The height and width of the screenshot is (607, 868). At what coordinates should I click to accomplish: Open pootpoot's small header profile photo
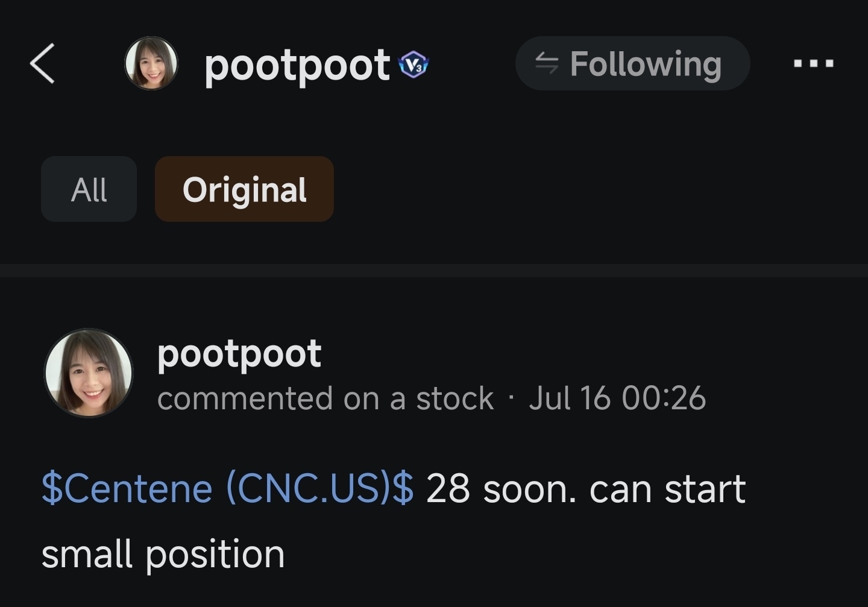point(151,63)
